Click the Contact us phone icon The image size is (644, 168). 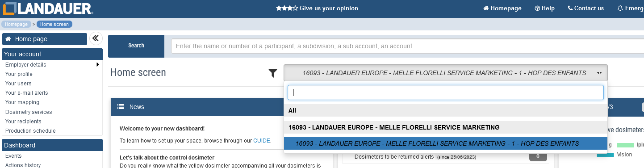click(570, 8)
